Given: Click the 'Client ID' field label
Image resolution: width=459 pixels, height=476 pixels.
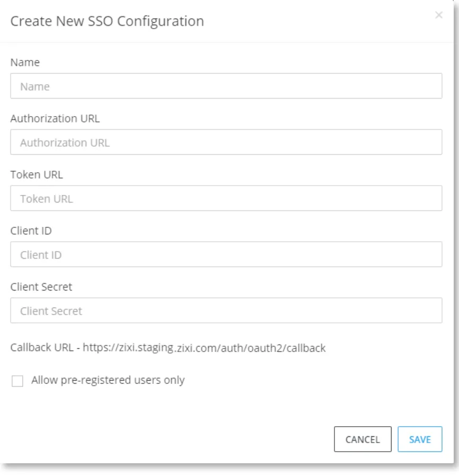Looking at the screenshot, I should click(x=31, y=231).
